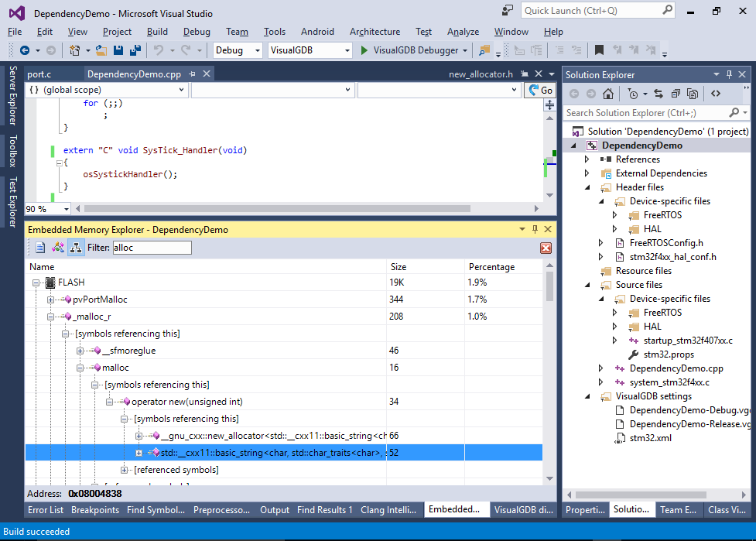Click Sync with Active Document icon
Viewport: 756px width, 541px height.
[x=659, y=94]
